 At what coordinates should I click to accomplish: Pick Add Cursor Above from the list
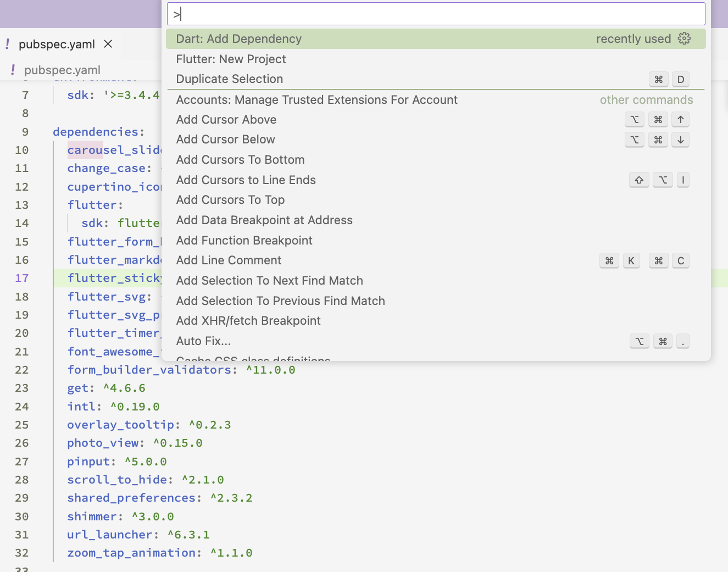coord(226,120)
